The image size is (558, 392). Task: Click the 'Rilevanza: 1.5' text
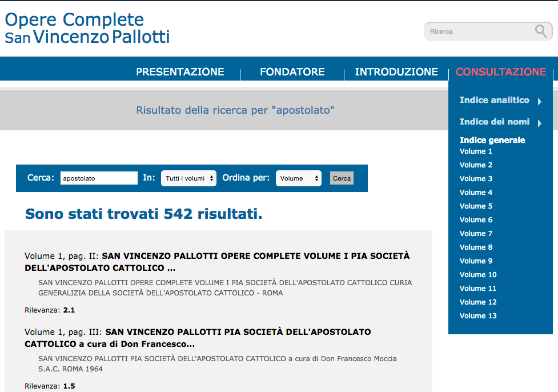click(50, 386)
